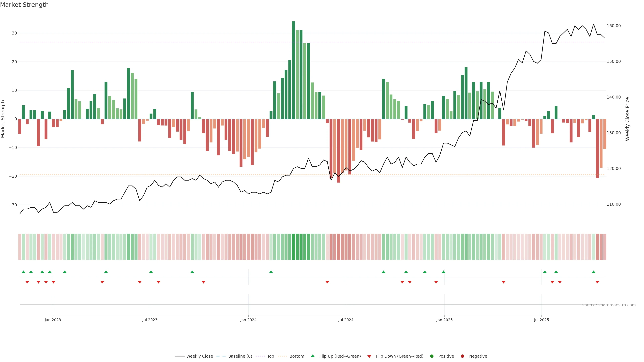Click the Jan 2023 x-axis label
Viewport: 644px width, 362px height.
coord(53,320)
